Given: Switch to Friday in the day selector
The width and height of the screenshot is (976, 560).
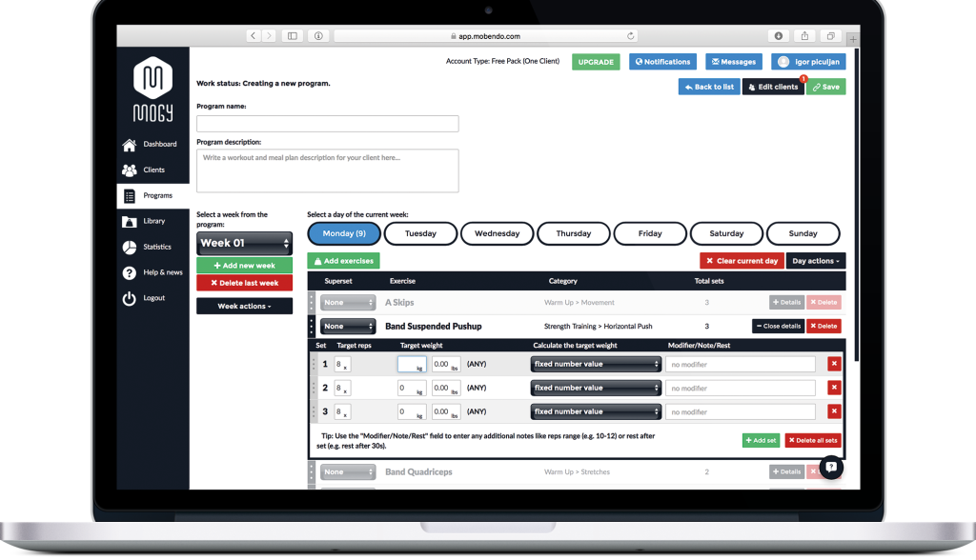Looking at the screenshot, I should pyautogui.click(x=650, y=233).
